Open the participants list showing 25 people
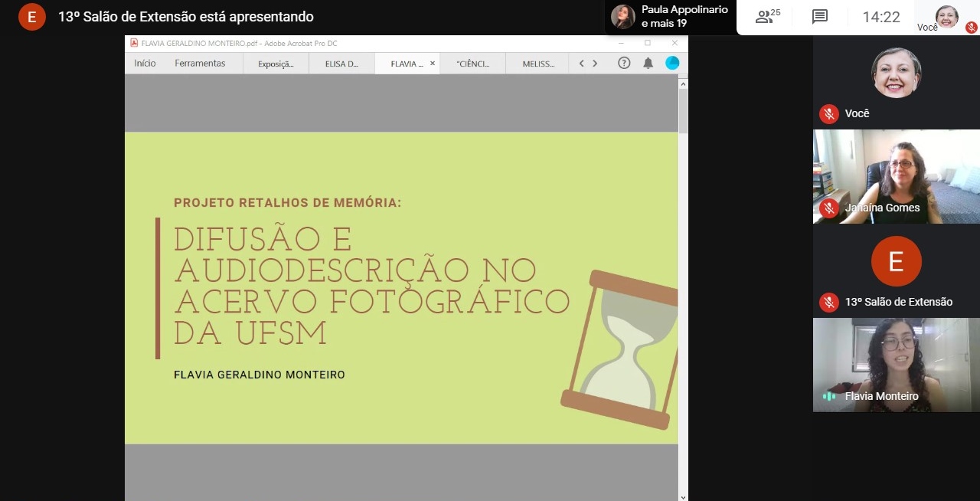This screenshot has width=980, height=501. point(767,17)
